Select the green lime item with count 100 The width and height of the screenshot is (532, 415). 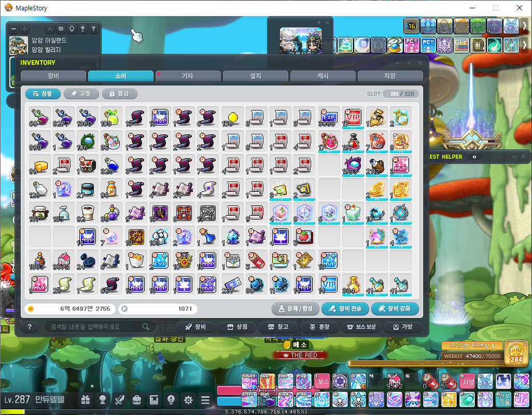click(111, 117)
